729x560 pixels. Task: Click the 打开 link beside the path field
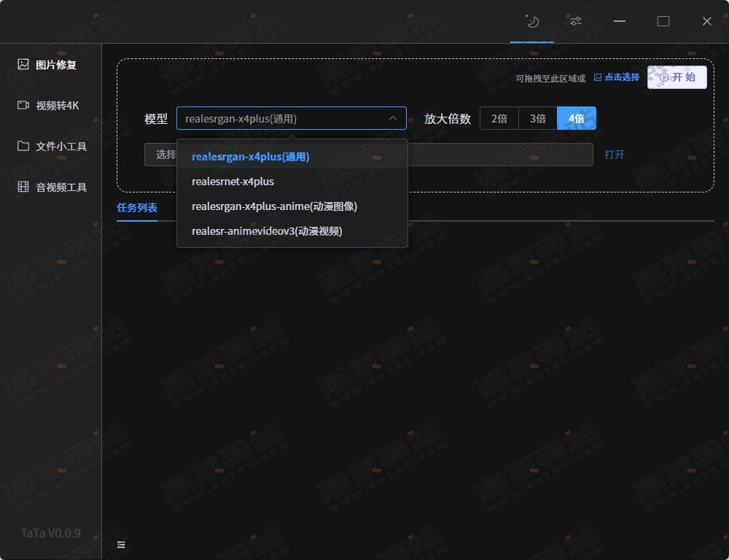(x=614, y=155)
